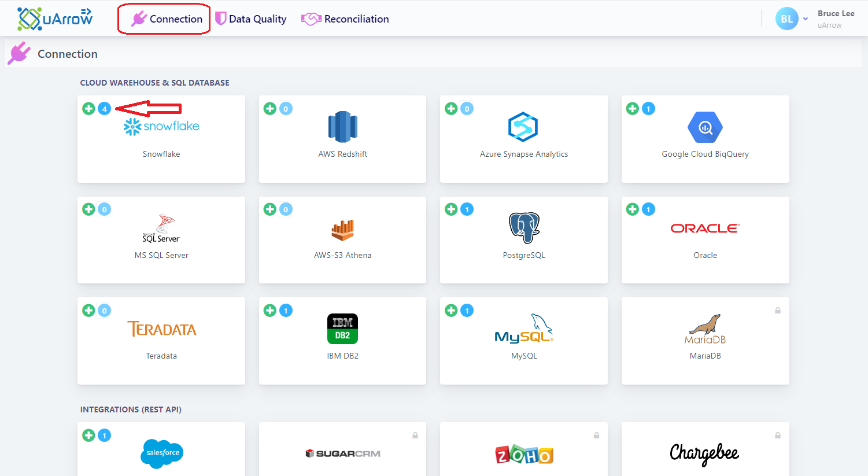Click the Chargebee lock icon
Viewport: 868px width, 476px height.
778,436
